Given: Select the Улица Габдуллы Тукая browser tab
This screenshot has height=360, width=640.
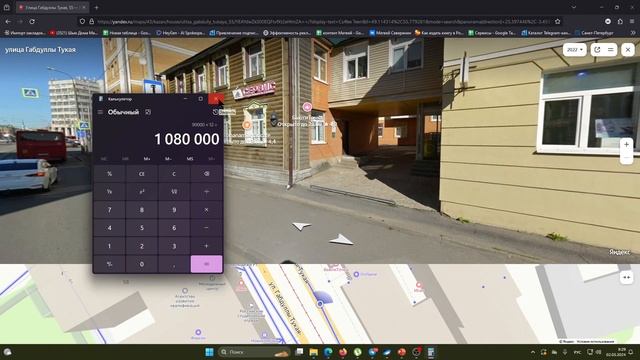Looking at the screenshot, I should coord(52,7).
